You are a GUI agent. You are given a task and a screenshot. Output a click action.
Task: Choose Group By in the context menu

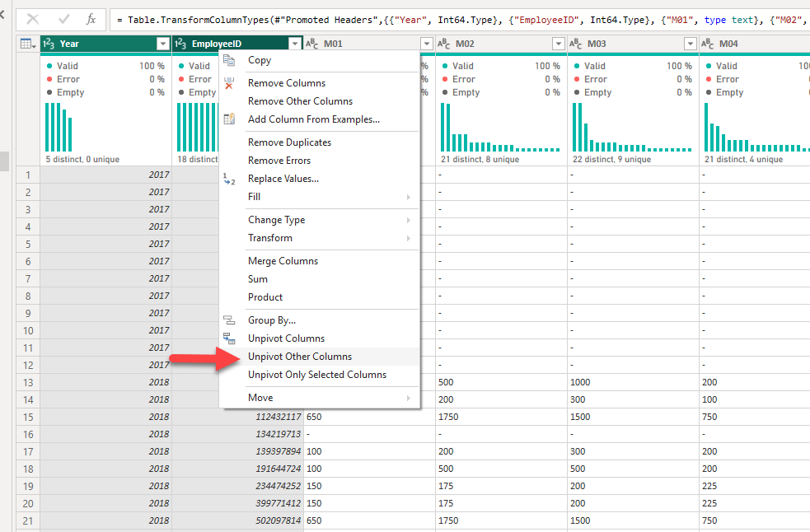271,320
